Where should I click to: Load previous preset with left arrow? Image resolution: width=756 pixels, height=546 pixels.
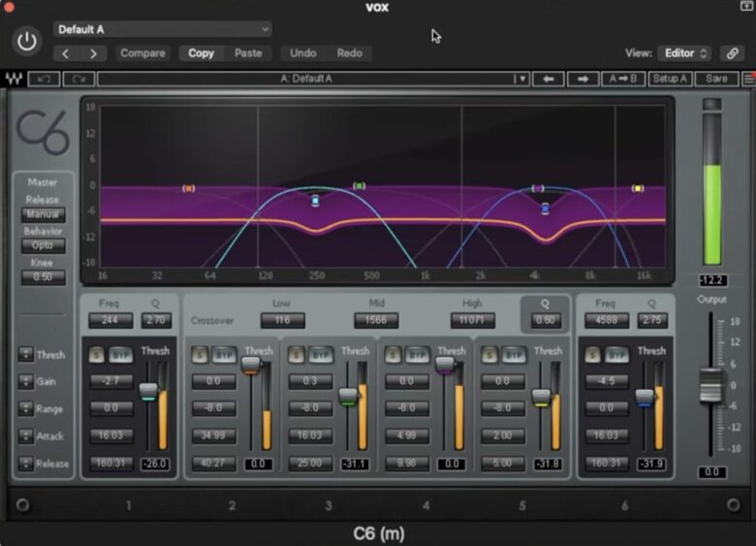coord(549,79)
